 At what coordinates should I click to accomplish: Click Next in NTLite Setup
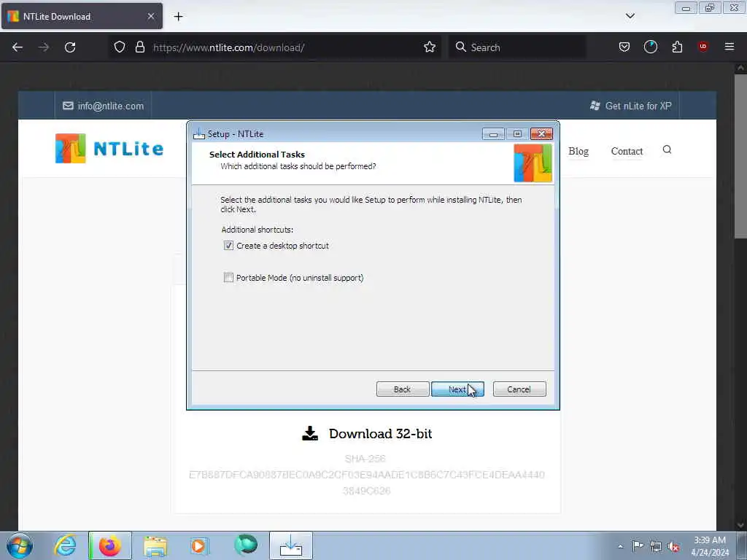click(x=457, y=389)
